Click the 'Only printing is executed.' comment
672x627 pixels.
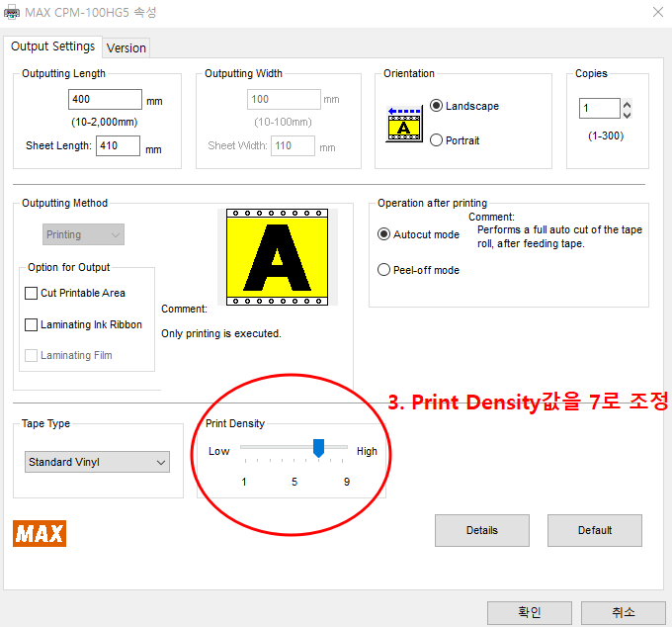(x=221, y=333)
